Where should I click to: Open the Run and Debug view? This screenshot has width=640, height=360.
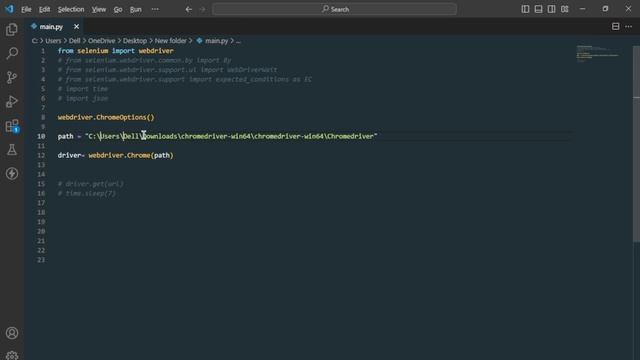click(12, 101)
